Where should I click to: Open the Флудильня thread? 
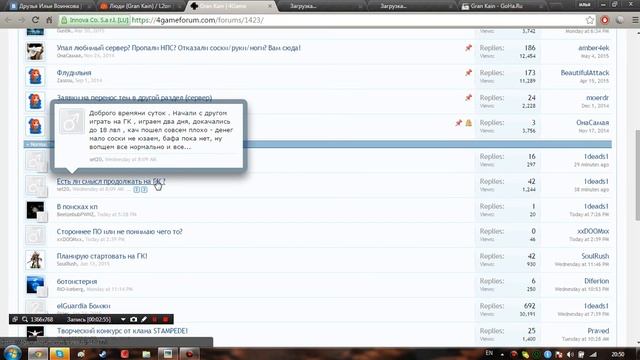pos(74,73)
